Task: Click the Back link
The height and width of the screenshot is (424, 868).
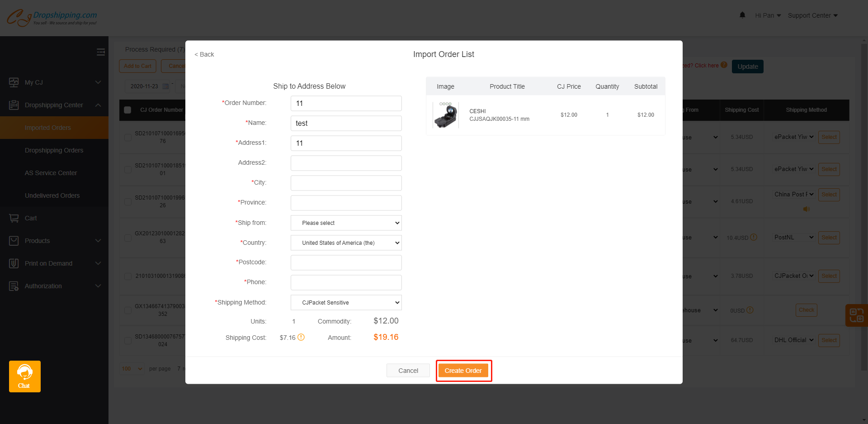Action: (204, 54)
